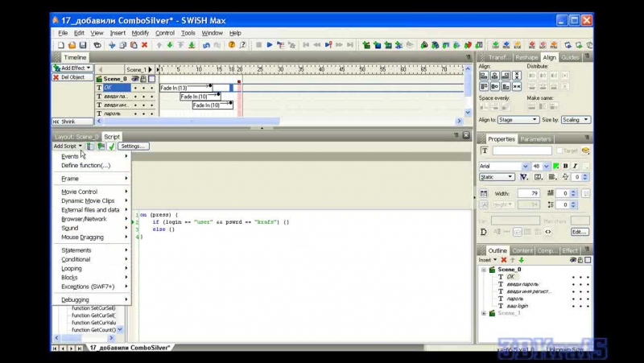Viewport: 644px width, 363px height.
Task: Click the Del Object button
Action: coord(72,77)
